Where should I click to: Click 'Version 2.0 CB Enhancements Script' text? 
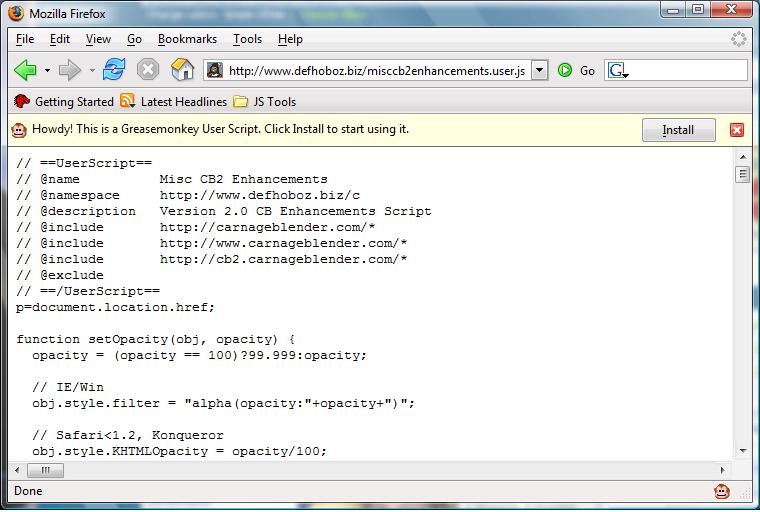[296, 211]
